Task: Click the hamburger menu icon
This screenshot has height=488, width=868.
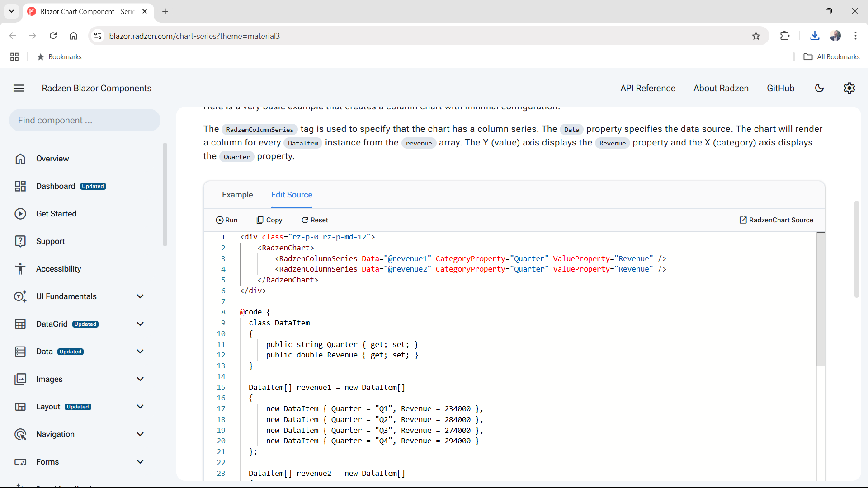Action: pos(19,88)
